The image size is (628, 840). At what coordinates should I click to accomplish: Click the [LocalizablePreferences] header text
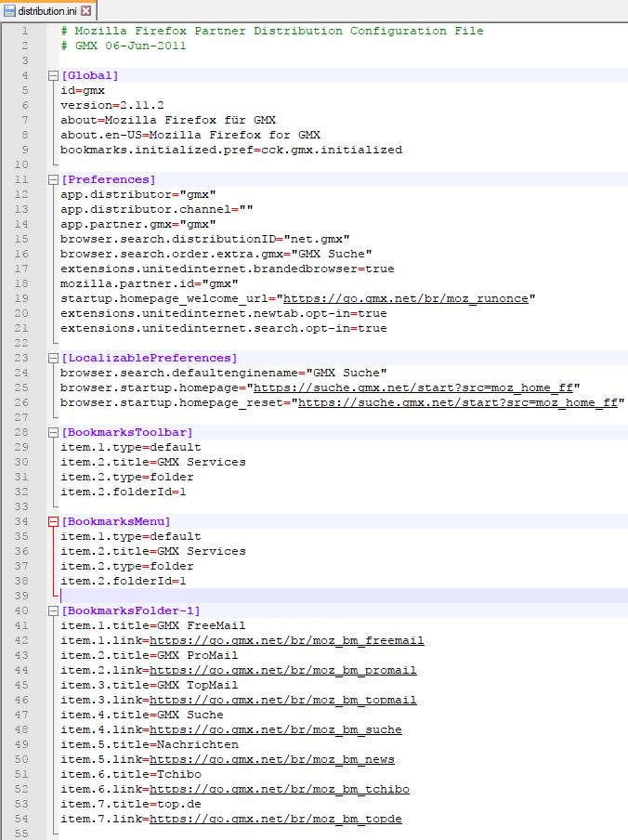150,358
